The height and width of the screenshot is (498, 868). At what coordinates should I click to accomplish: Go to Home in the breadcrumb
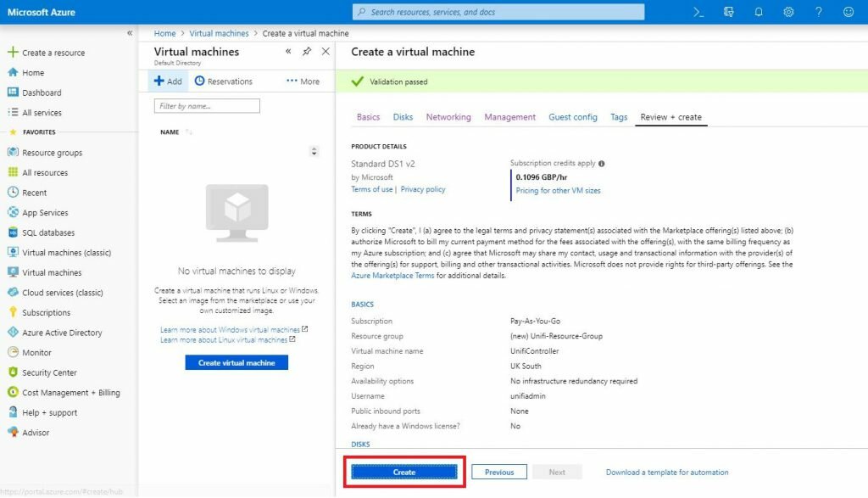point(164,33)
